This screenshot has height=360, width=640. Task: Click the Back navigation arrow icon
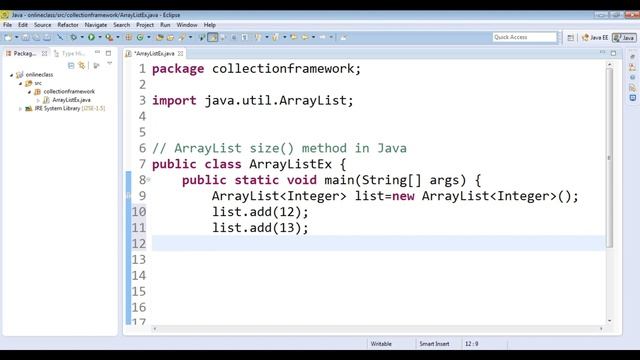[x=304, y=37]
